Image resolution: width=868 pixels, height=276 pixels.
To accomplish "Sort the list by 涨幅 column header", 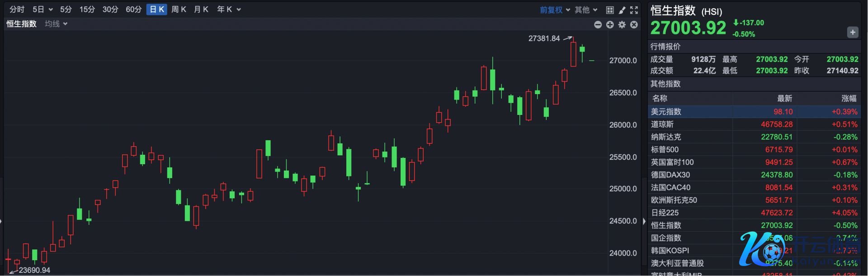I will pyautogui.click(x=849, y=98).
